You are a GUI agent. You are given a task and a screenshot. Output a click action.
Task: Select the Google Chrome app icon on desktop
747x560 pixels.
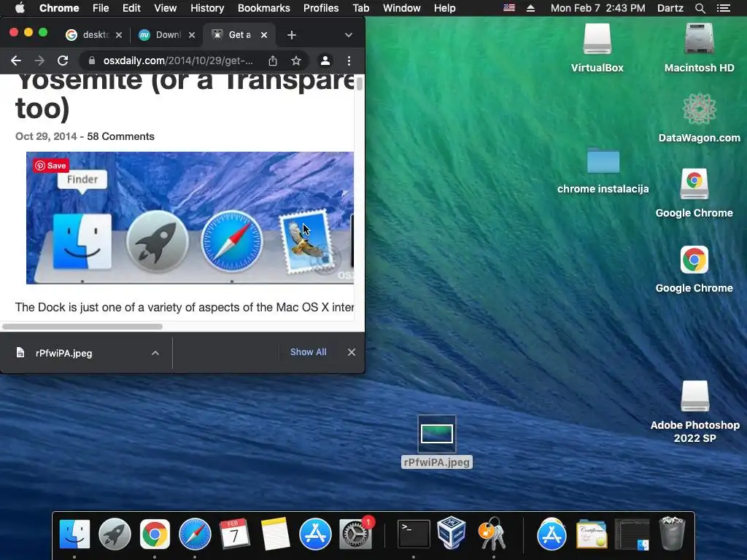pos(694,269)
